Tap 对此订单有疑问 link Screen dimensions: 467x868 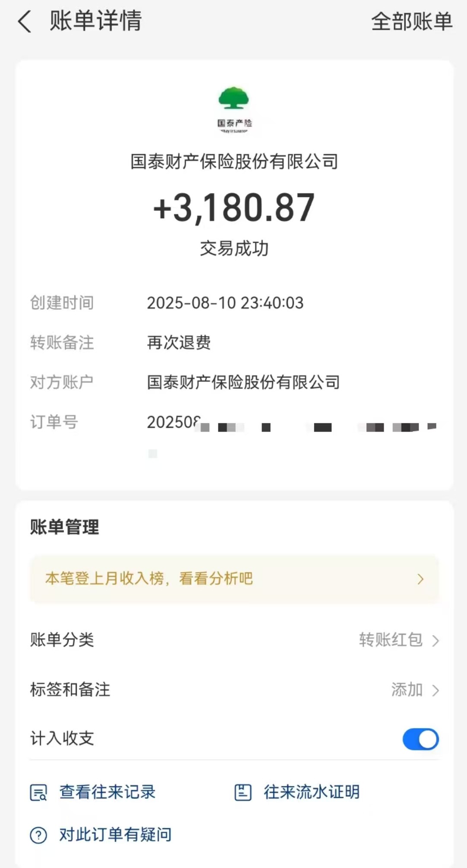point(115,835)
